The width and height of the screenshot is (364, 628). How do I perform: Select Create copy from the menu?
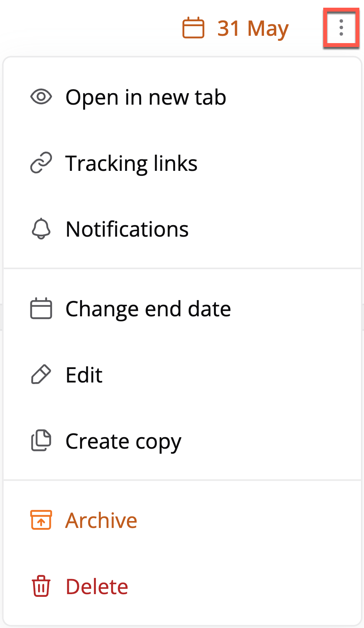tap(182, 441)
